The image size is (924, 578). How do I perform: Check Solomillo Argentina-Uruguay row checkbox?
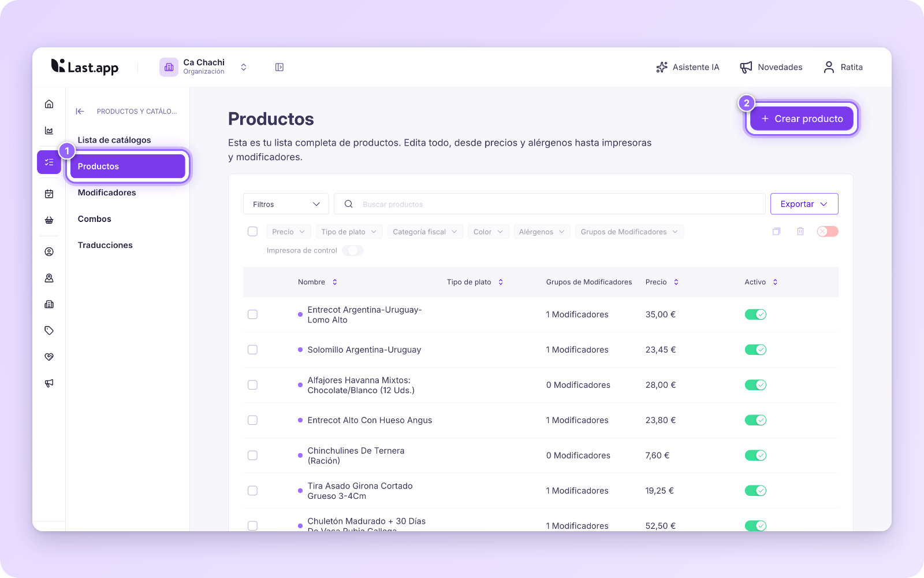coord(252,350)
